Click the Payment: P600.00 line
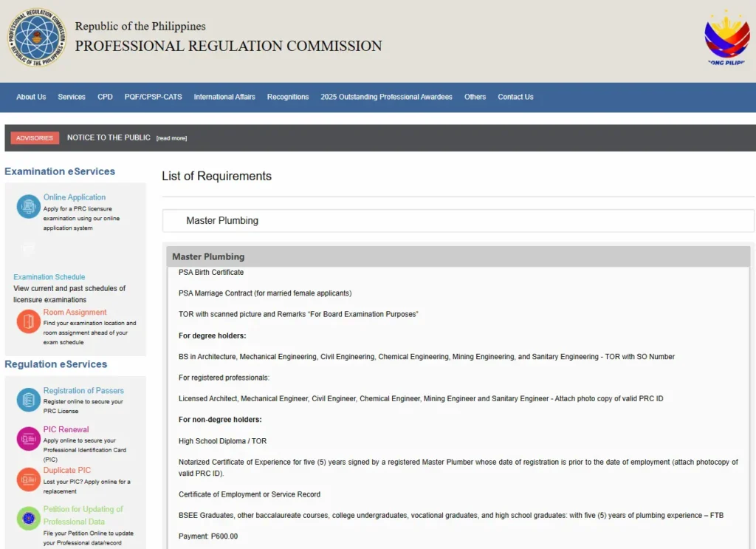 click(207, 536)
